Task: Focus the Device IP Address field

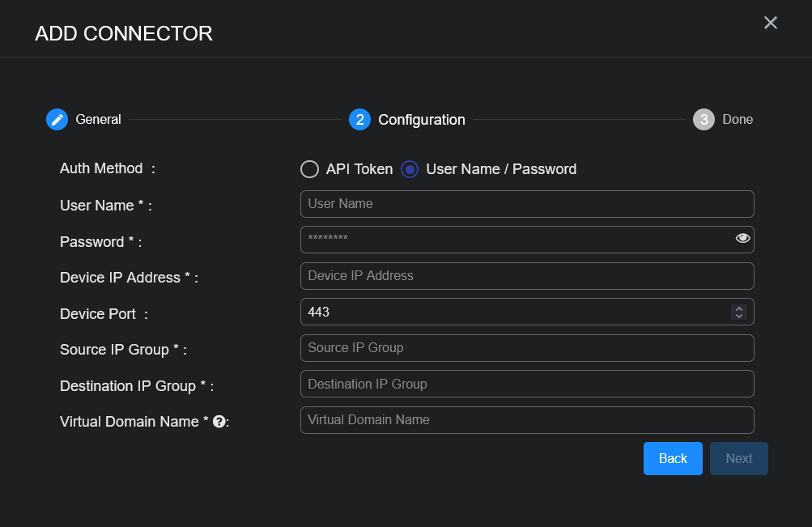Action: (526, 276)
